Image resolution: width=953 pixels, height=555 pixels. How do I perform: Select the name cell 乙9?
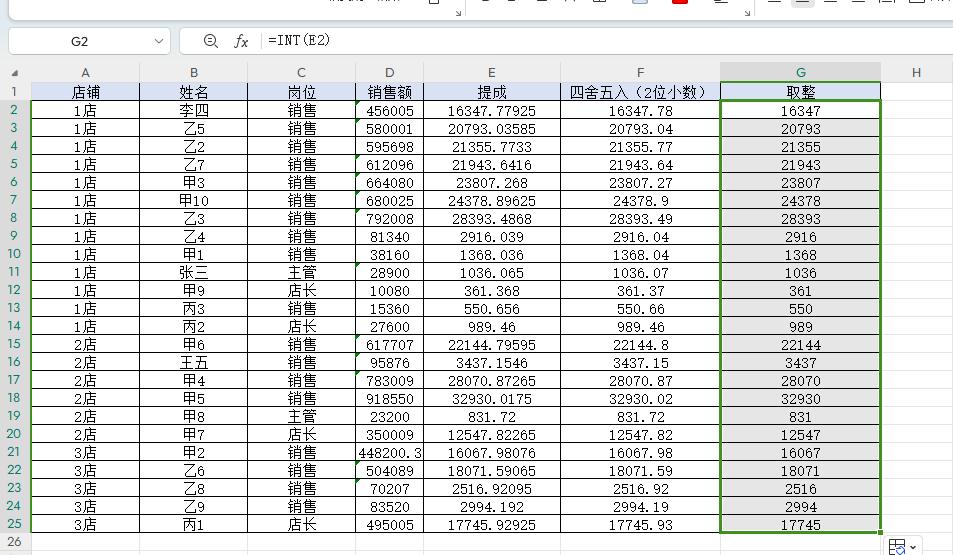[193, 506]
